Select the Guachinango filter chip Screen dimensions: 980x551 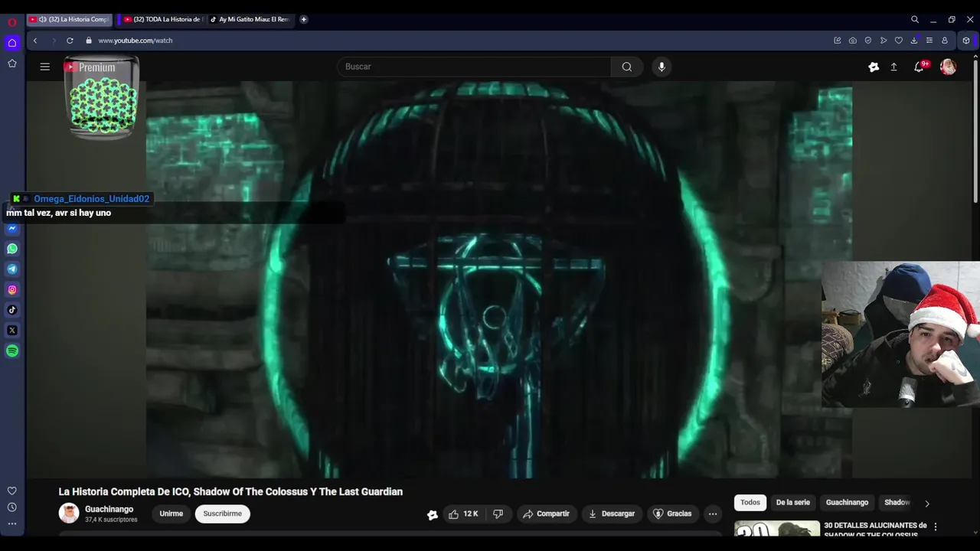[x=847, y=503]
